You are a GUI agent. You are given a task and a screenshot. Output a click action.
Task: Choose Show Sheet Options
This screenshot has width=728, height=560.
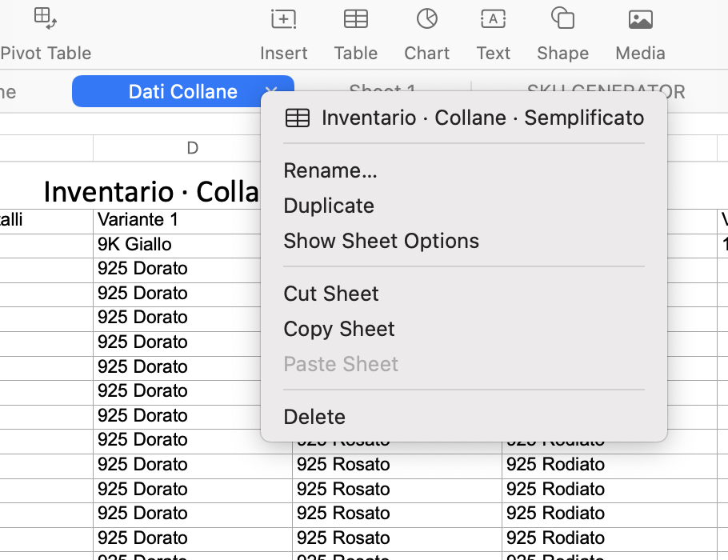point(381,241)
